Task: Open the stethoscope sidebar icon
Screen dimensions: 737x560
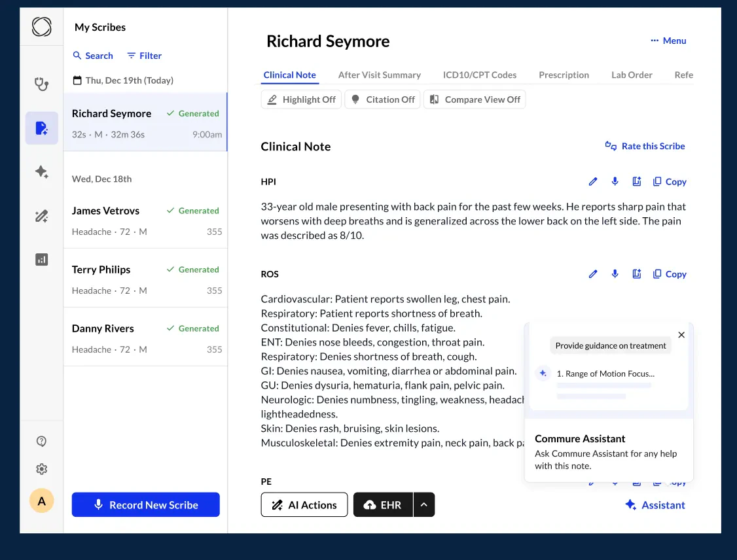Action: [x=41, y=84]
